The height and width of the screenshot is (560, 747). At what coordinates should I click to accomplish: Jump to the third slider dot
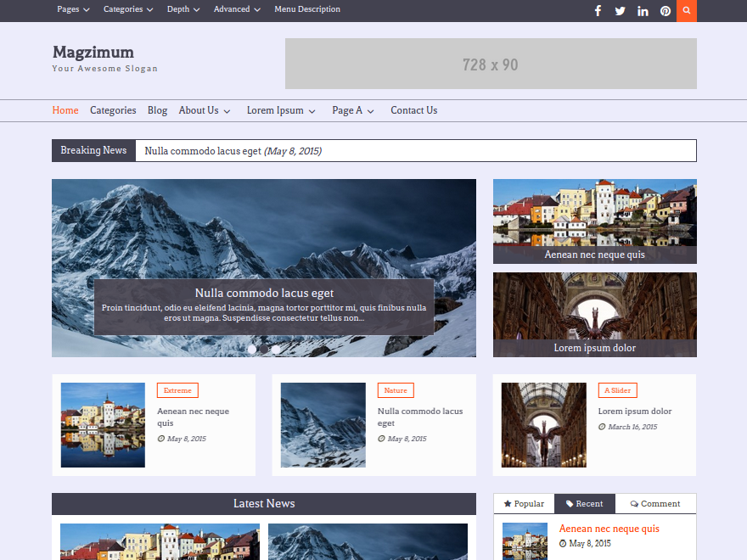(x=276, y=349)
